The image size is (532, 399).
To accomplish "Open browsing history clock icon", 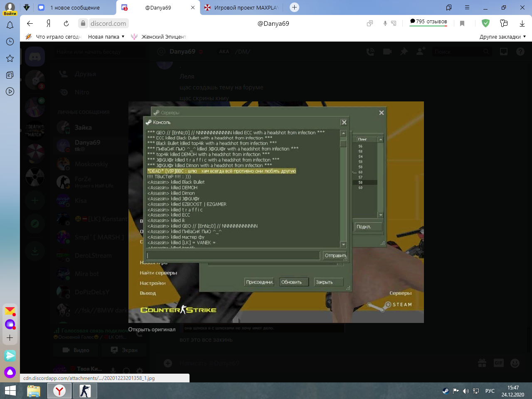I will coord(10,42).
